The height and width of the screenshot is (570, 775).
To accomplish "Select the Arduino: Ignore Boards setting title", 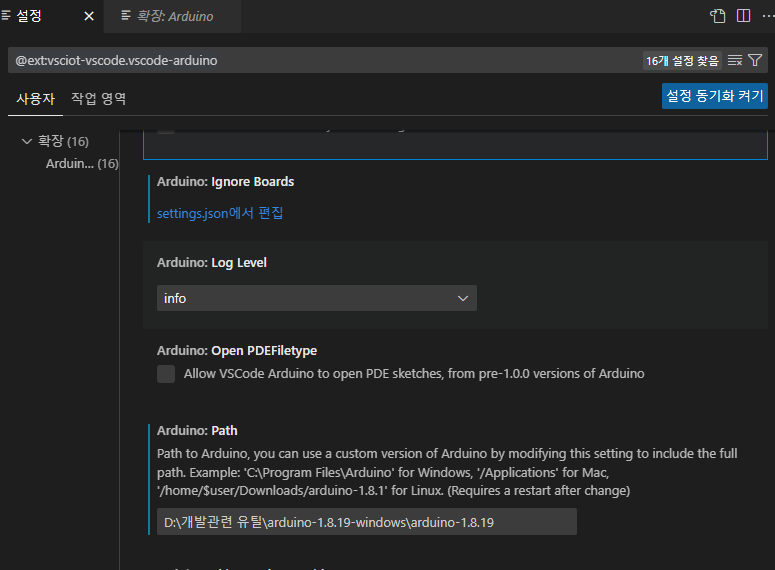I will coord(225,181).
